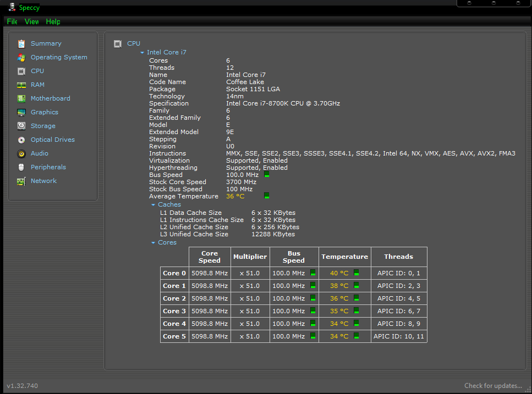
Task: Click the Core 0 row label
Action: [x=174, y=273]
